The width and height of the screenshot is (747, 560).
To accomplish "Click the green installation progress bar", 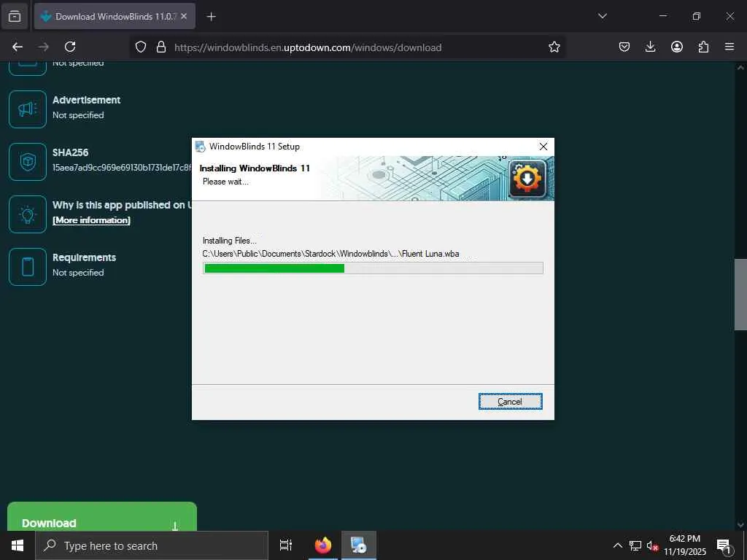I will pos(373,268).
